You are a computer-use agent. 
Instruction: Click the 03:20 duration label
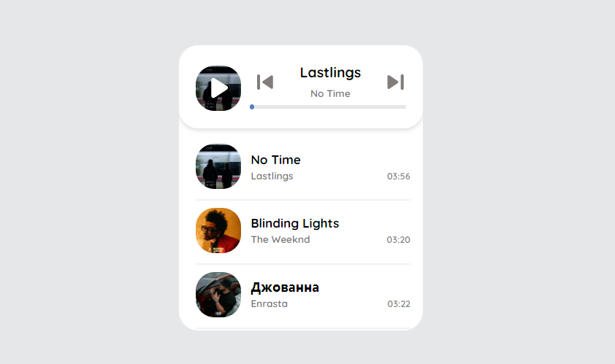click(399, 240)
